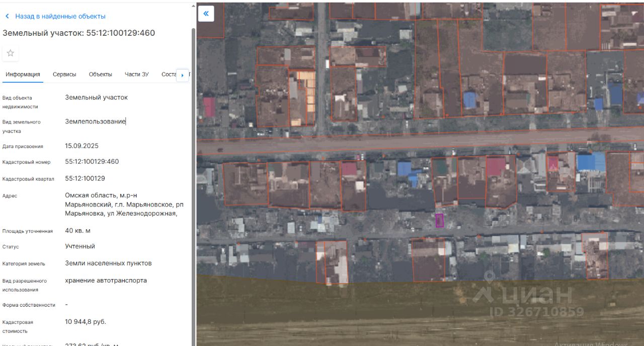Viewport: 644px width, 346px height.
Task: Click cadastral quarter value 55:12:100129
Action: pyautogui.click(x=85, y=178)
